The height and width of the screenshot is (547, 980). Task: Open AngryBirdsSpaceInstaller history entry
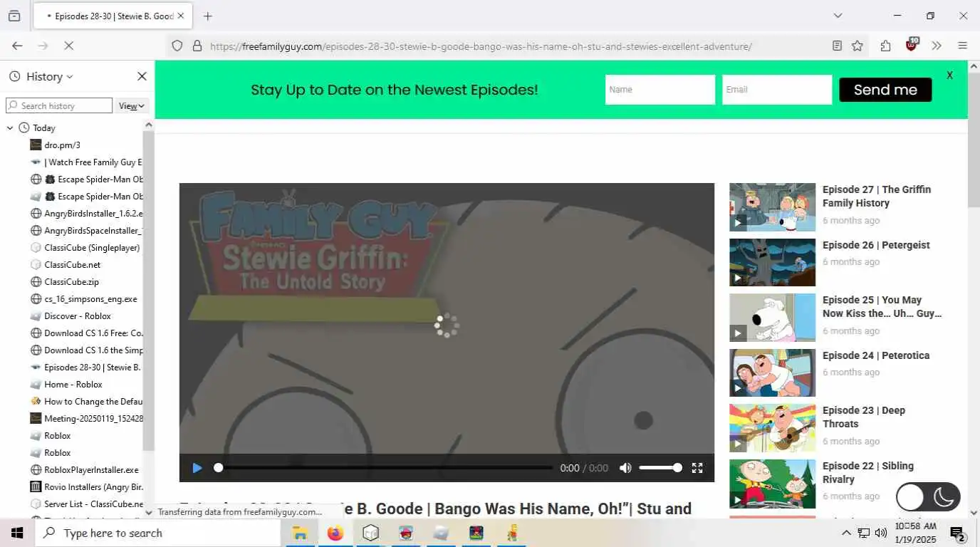pos(85,231)
